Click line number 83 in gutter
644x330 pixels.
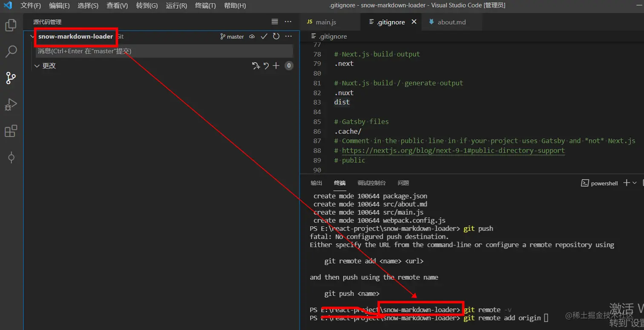point(317,102)
